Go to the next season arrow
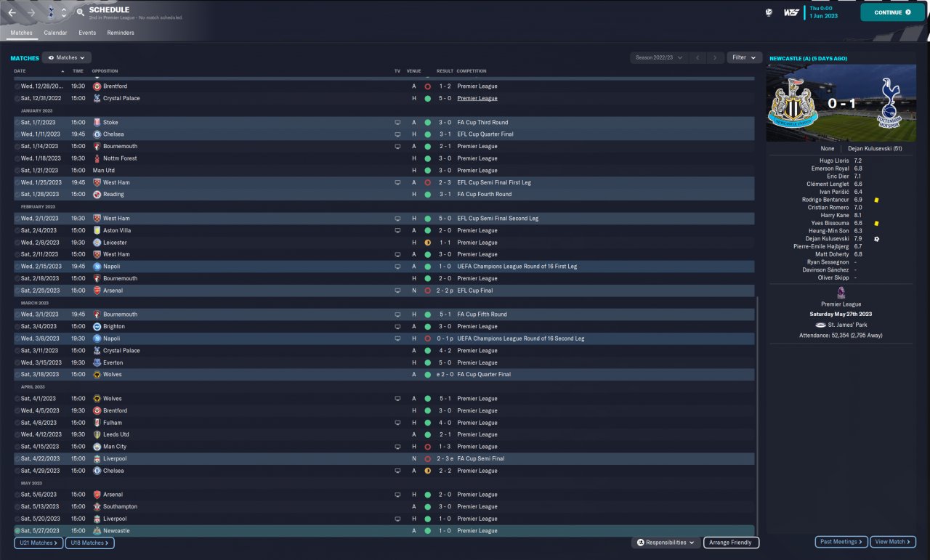The width and height of the screenshot is (930, 560). [x=716, y=57]
